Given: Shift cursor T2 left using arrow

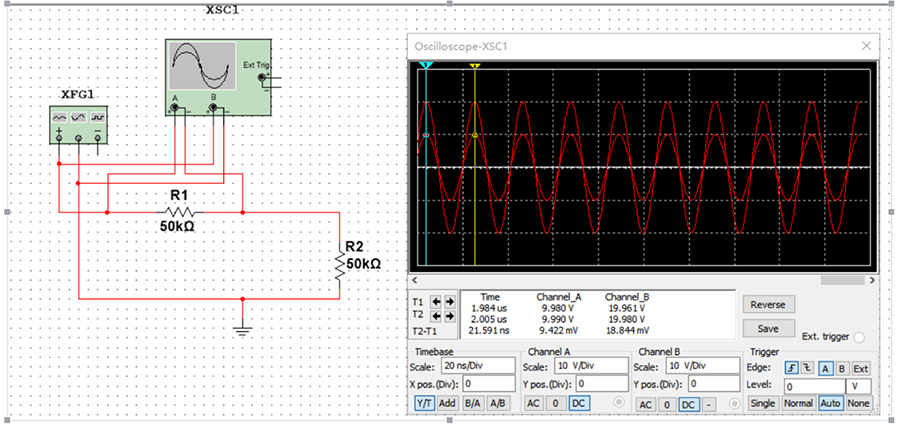Looking at the screenshot, I should click(436, 316).
